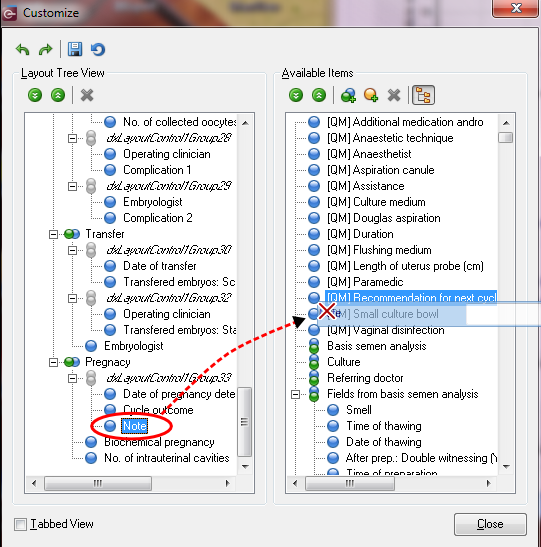Collapse the Pregnacy group node
Image resolution: width=541 pixels, height=547 pixels.
coord(53,362)
